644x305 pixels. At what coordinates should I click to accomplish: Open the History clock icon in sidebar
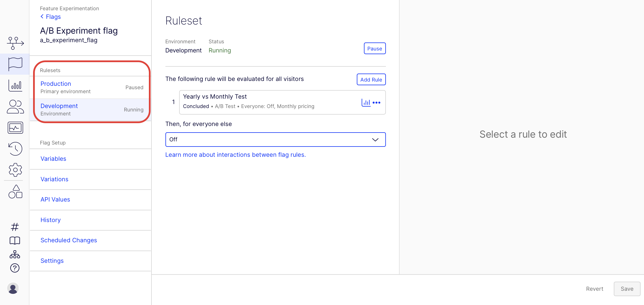[x=15, y=149]
